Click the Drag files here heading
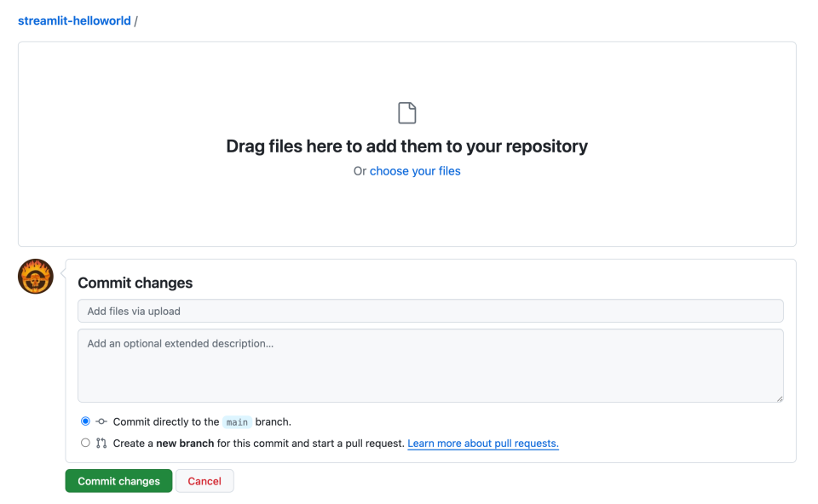818x504 pixels. (x=407, y=146)
